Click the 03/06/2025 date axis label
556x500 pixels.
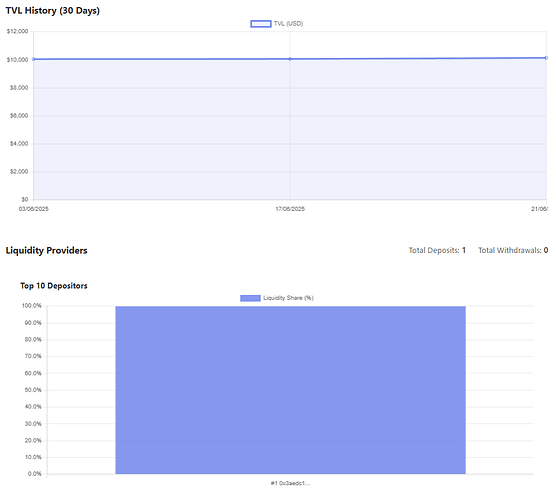pyautogui.click(x=34, y=209)
